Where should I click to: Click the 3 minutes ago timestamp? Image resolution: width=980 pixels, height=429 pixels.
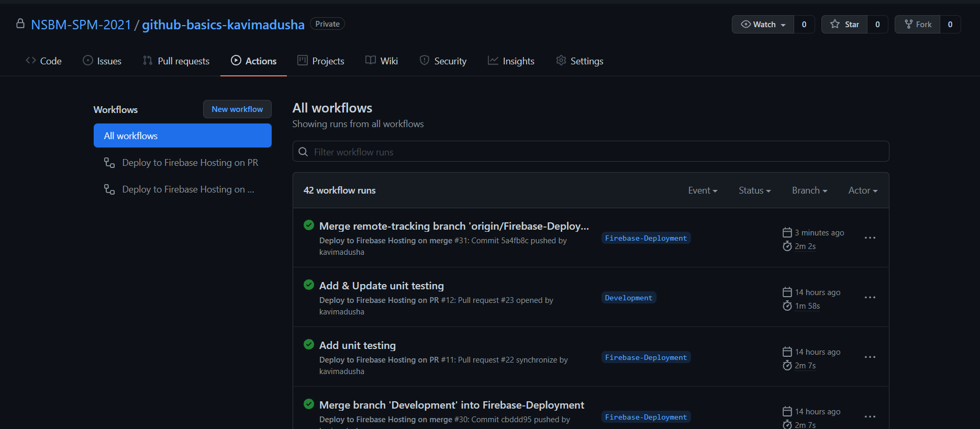point(819,233)
